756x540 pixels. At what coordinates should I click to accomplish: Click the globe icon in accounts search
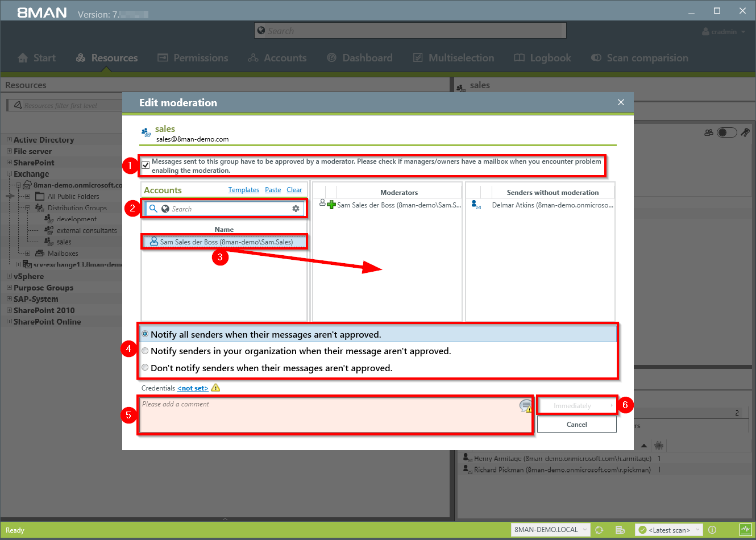[x=165, y=209]
